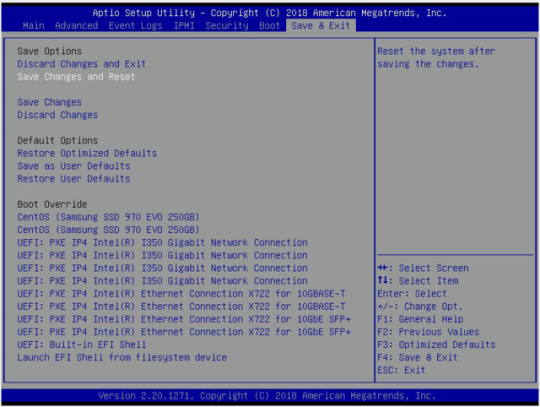Choose Save as User Defaults

(74, 166)
